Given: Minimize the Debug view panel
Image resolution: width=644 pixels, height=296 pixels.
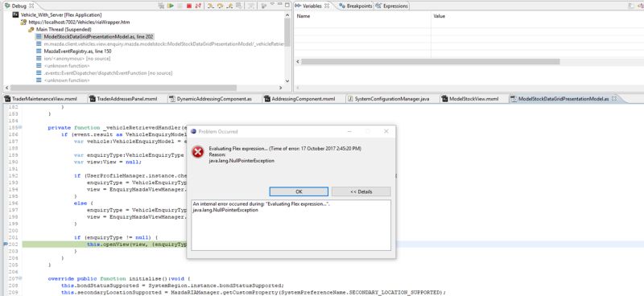Looking at the screenshot, I should click(x=279, y=4).
